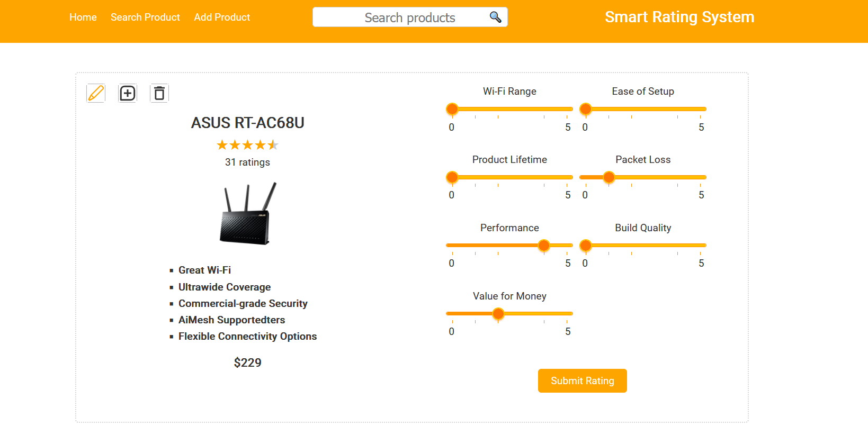Click the 'Product Lifetime' label
The image size is (868, 426).
[x=509, y=160]
